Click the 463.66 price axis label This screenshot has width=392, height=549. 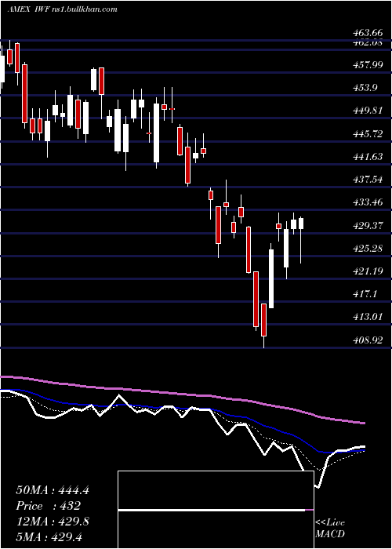(368, 33)
